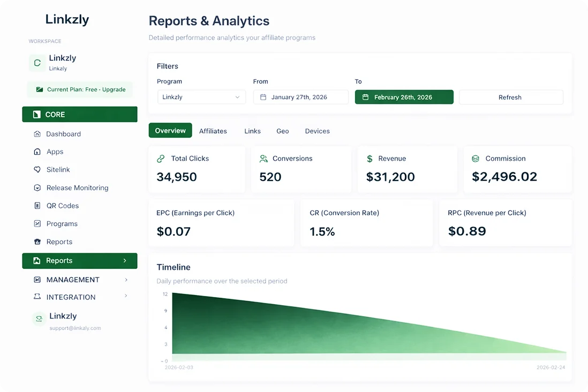The height and width of the screenshot is (392, 588).
Task: Select the February 26th date field
Action: tap(404, 97)
